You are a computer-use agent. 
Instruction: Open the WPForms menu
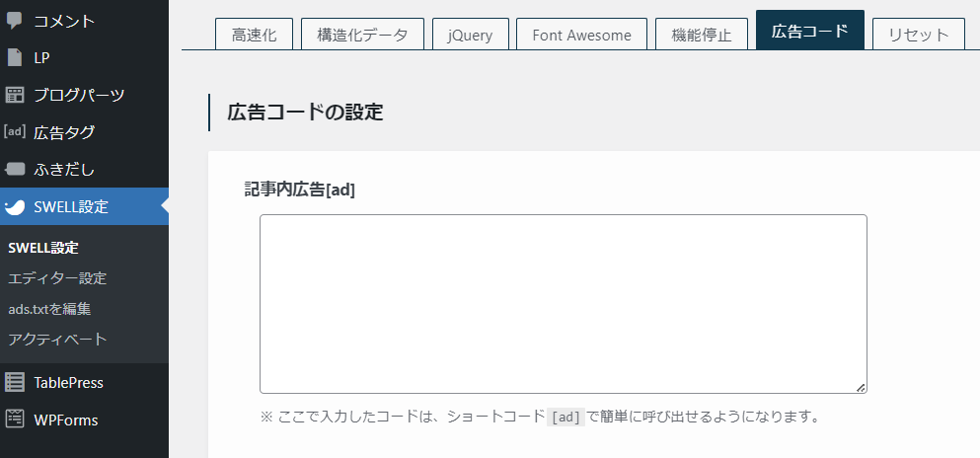[x=84, y=420]
